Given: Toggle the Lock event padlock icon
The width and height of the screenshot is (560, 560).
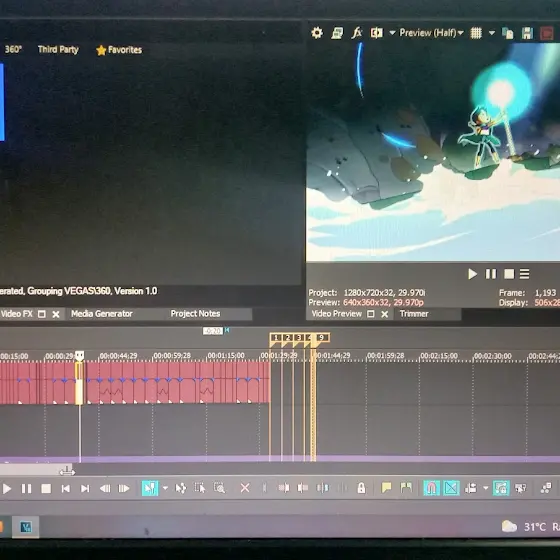Looking at the screenshot, I should (361, 488).
